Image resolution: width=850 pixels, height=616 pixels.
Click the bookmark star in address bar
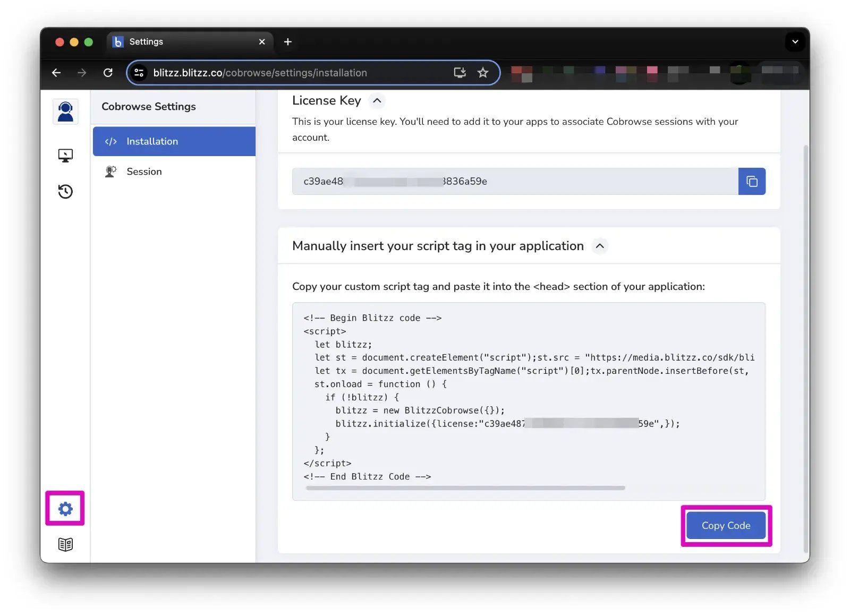tap(482, 73)
